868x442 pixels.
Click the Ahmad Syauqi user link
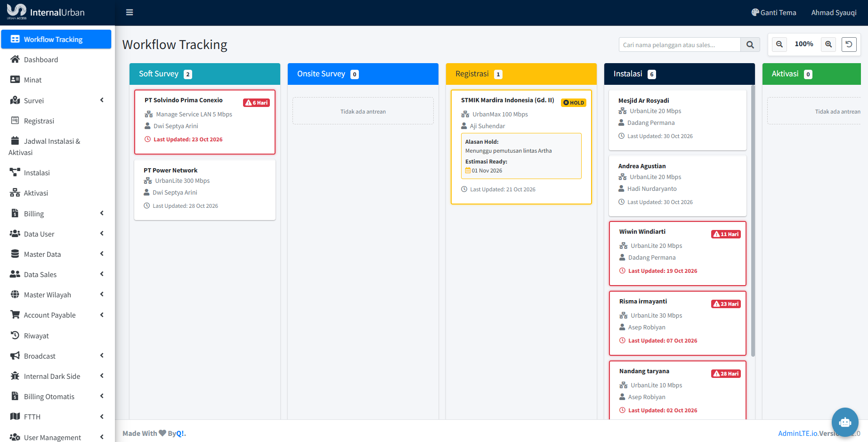coord(834,13)
